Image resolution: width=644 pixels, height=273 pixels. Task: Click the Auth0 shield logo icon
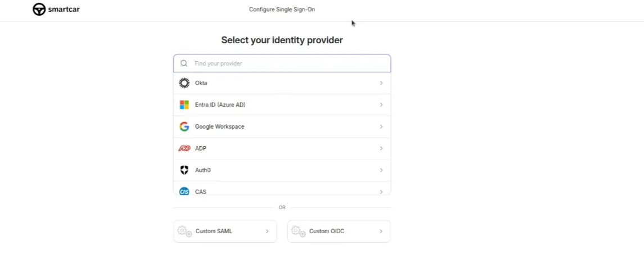184,170
